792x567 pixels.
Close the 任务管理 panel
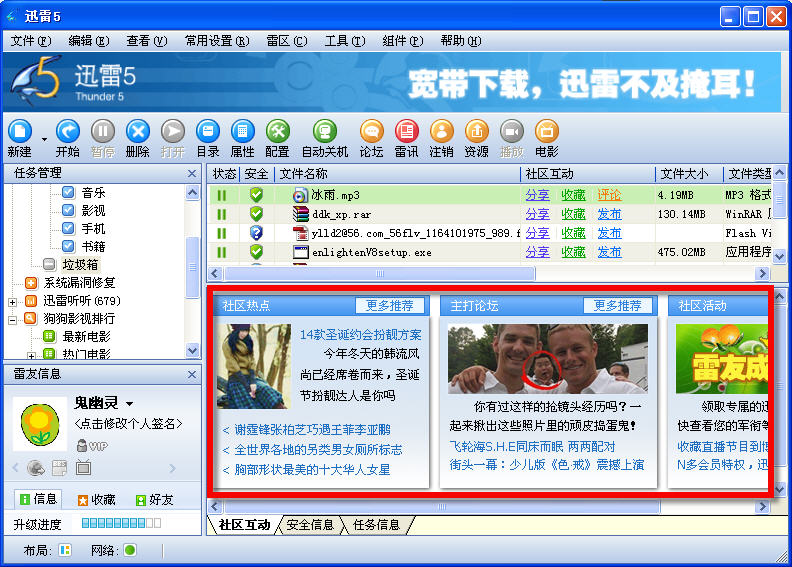tap(192, 174)
